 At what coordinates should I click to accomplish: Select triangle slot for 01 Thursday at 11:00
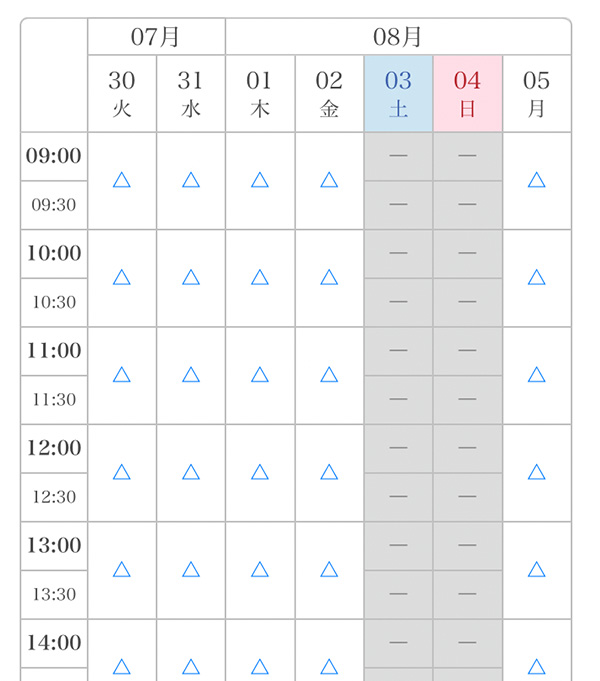coord(260,375)
